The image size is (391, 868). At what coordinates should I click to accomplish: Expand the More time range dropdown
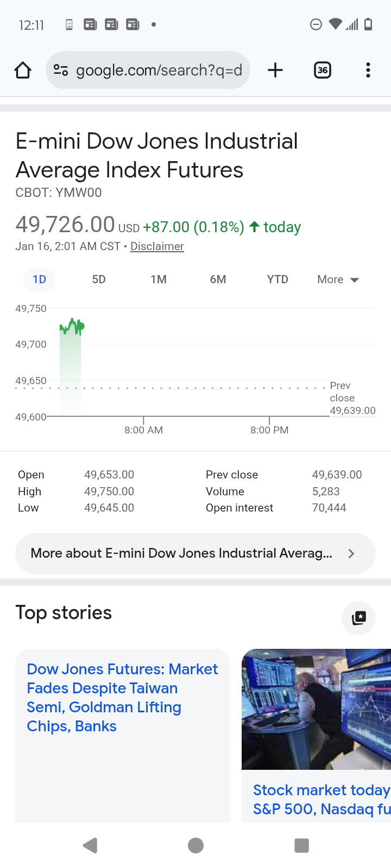(338, 279)
